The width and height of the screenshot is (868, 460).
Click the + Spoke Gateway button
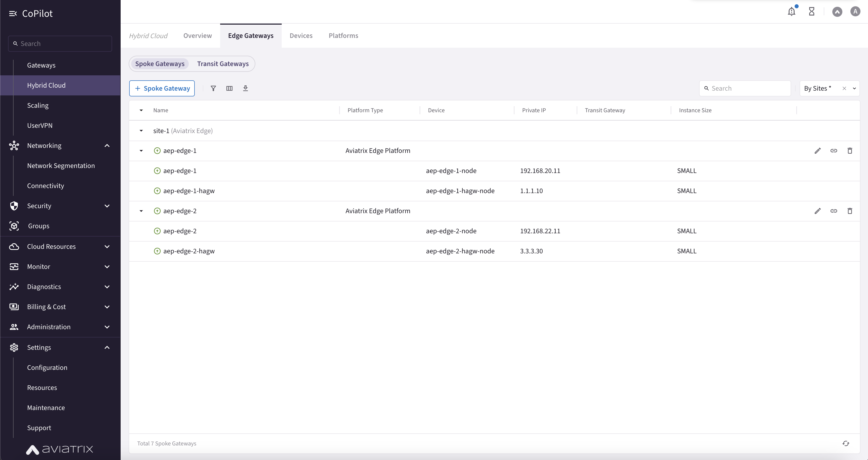tap(162, 88)
